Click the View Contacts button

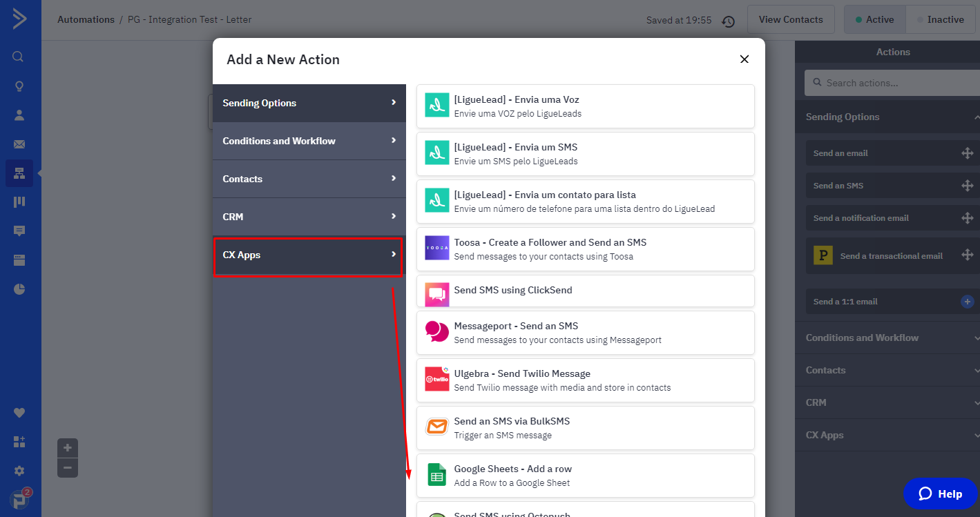point(791,20)
